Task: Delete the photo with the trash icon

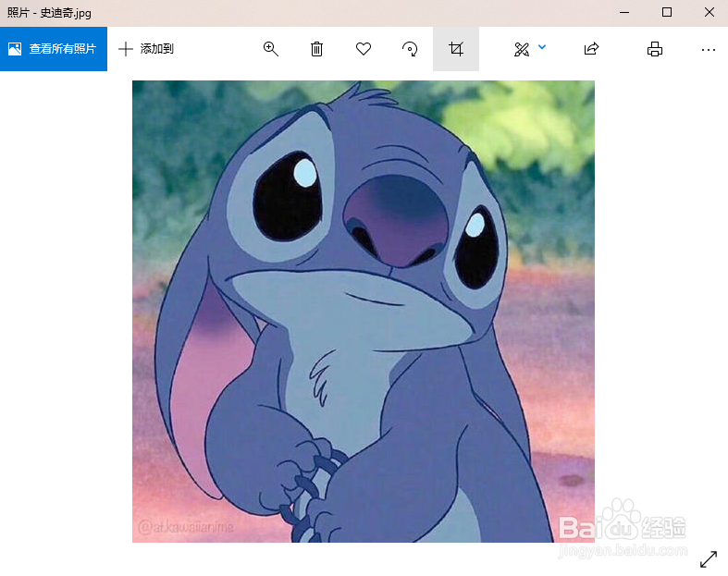Action: tap(316, 49)
